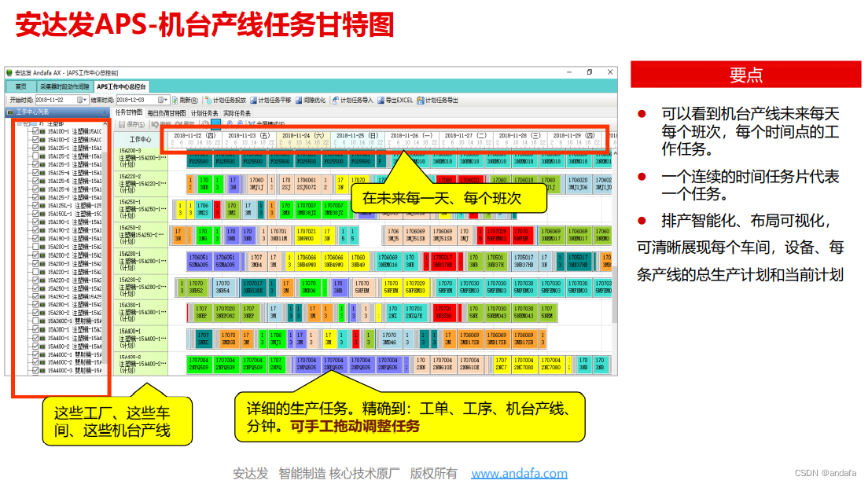868x484 pixels.
Task: Click the 计划任务导入 import-tasks toolbar icon
Action: click(x=336, y=100)
